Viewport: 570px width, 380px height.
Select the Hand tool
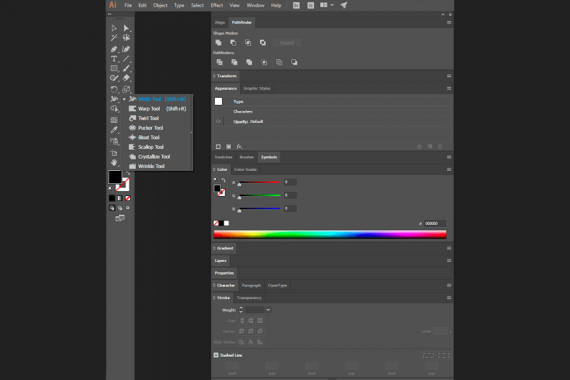pos(114,163)
